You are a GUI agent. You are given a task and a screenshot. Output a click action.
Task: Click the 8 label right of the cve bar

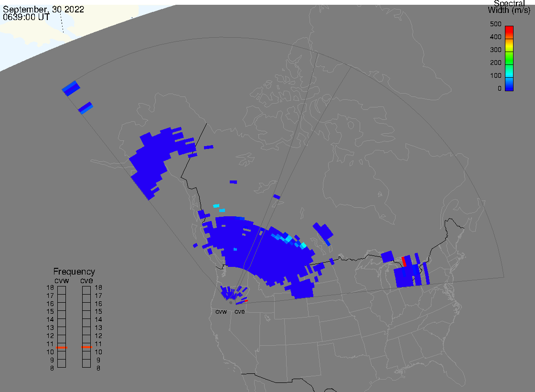tap(98, 368)
